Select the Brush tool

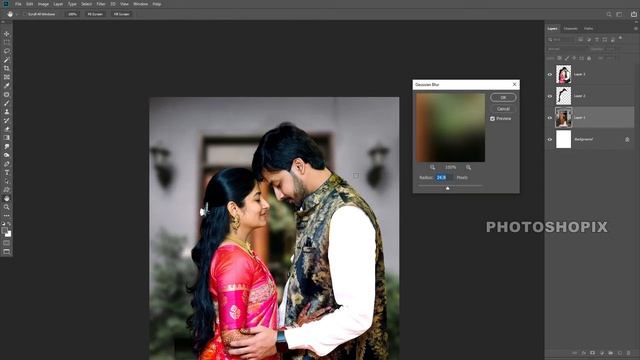pyautogui.click(x=7, y=103)
